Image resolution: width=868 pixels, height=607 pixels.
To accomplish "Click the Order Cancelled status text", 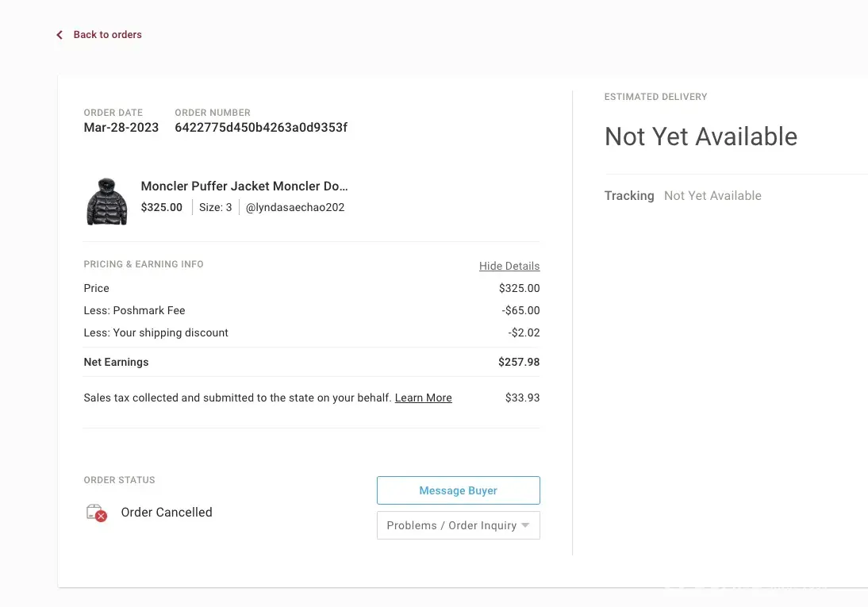I will [167, 513].
